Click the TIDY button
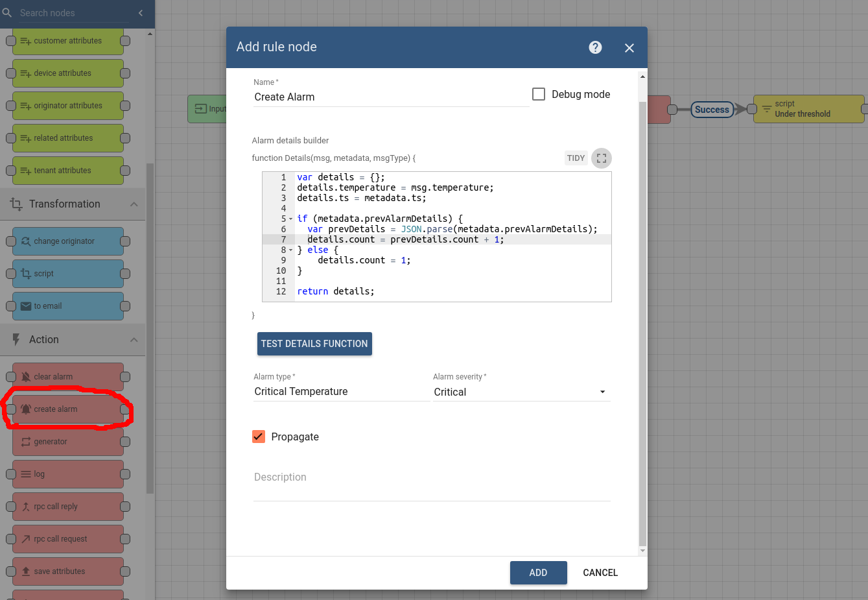This screenshot has height=600, width=868. [576, 158]
